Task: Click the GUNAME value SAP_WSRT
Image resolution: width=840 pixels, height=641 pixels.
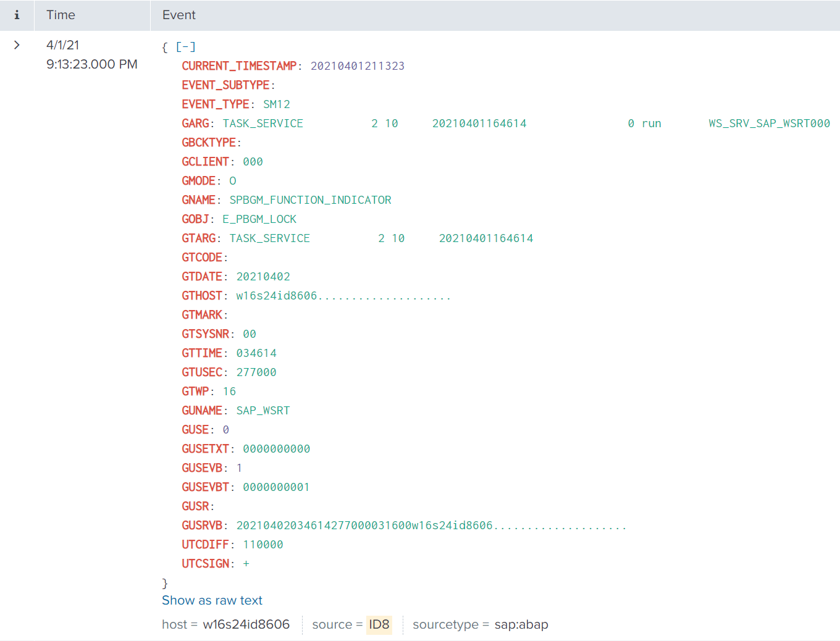Action: (x=262, y=411)
